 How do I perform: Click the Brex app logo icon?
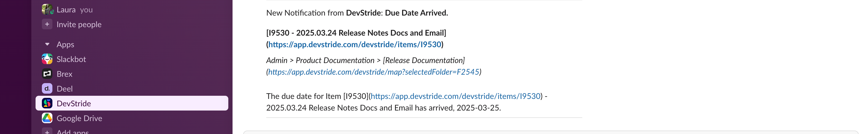(x=47, y=74)
